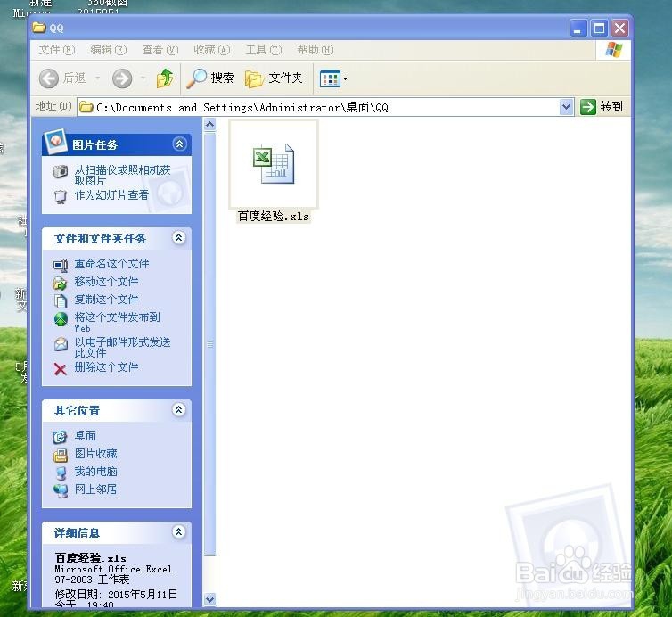Close the QQ explorer window
This screenshot has width=672, height=617.
pyautogui.click(x=619, y=29)
